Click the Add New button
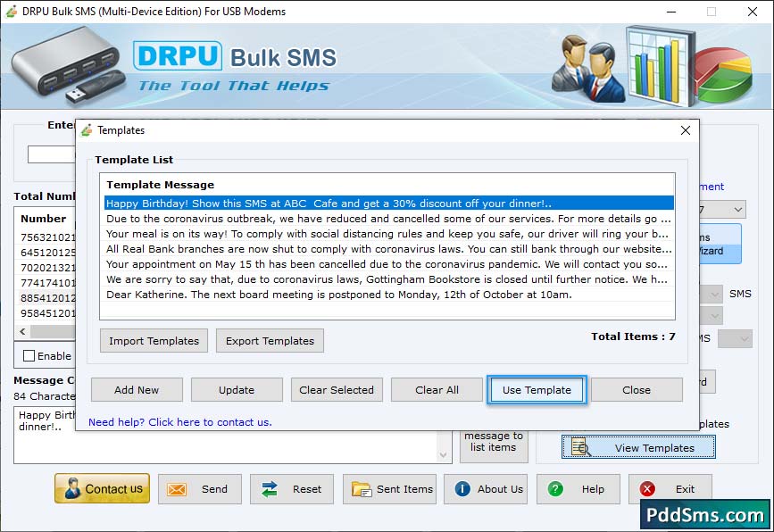 click(137, 390)
